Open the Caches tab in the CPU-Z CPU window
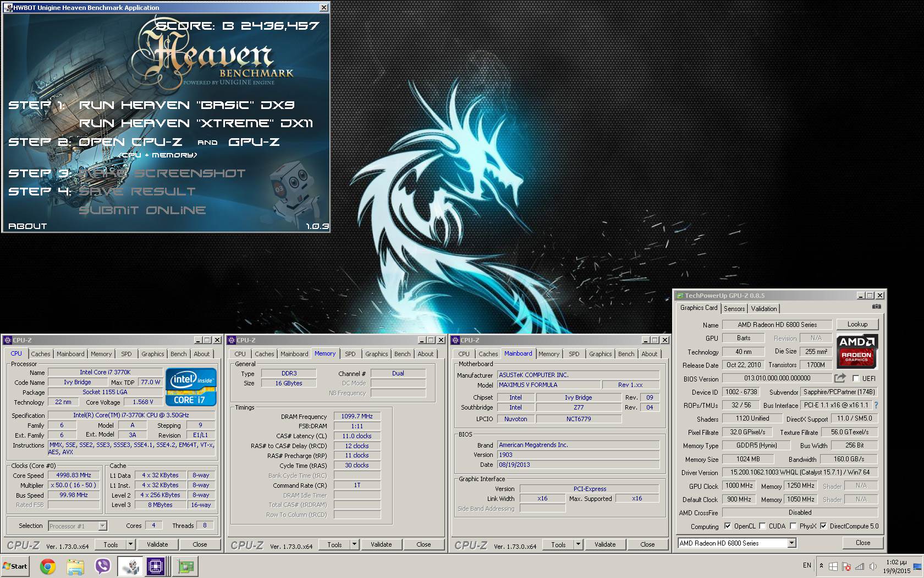The height and width of the screenshot is (578, 924). (41, 354)
